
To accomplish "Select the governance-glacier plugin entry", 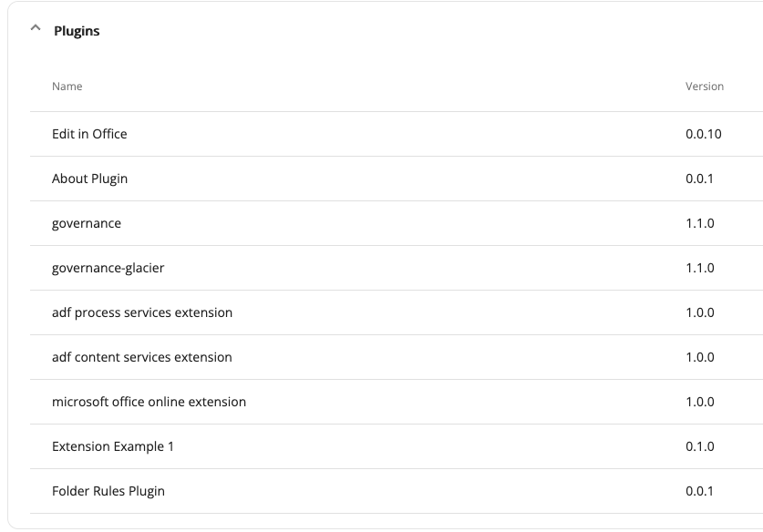I will click(106, 268).
